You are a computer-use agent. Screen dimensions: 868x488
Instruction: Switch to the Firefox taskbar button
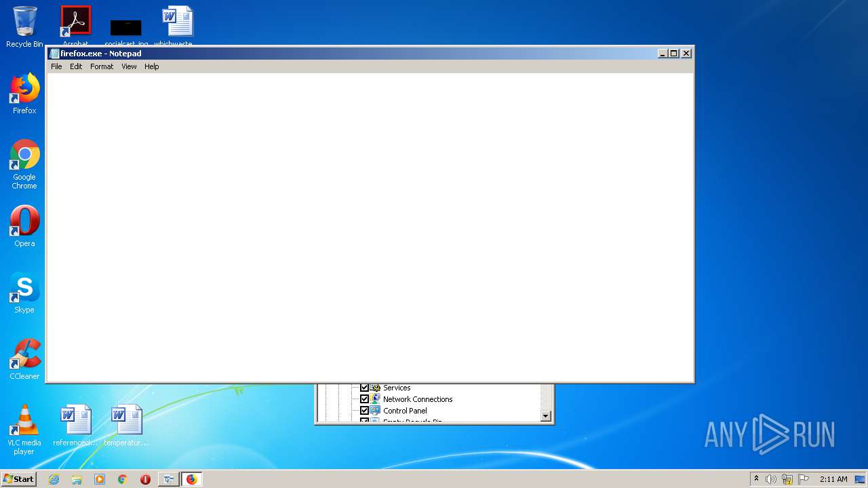click(x=191, y=479)
